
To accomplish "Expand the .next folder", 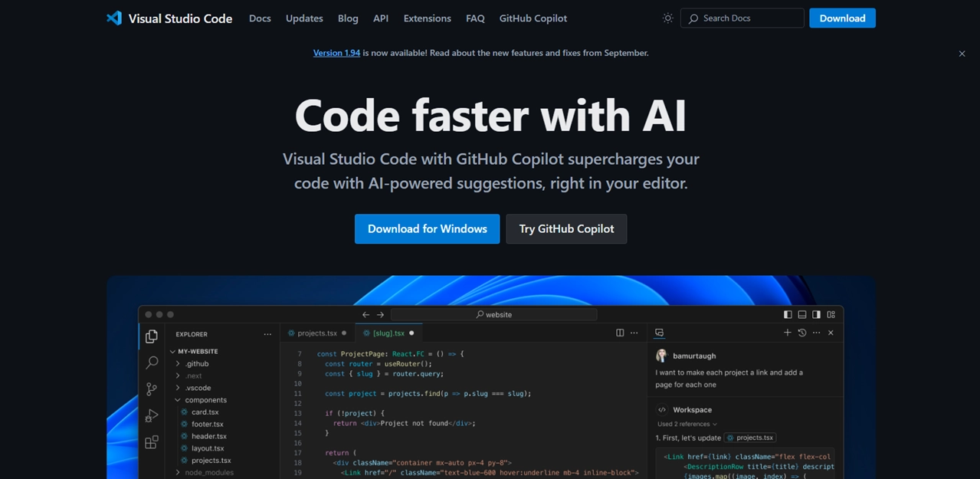I will click(178, 376).
